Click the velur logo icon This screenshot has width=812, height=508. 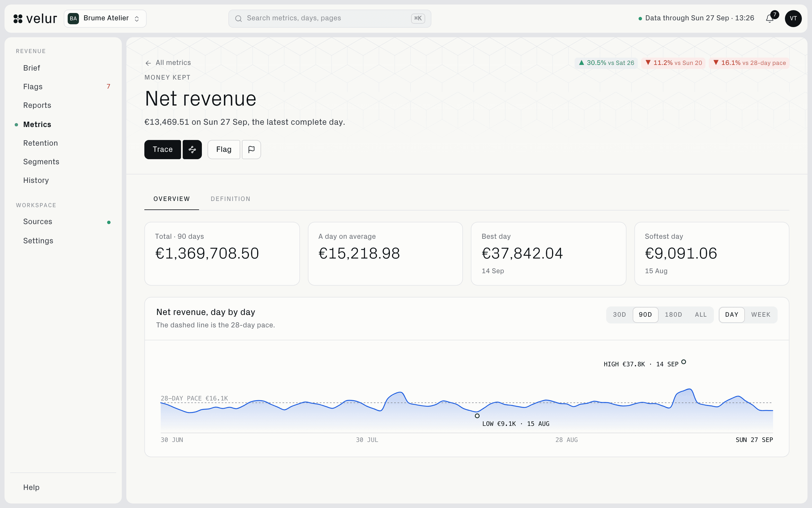click(x=18, y=18)
